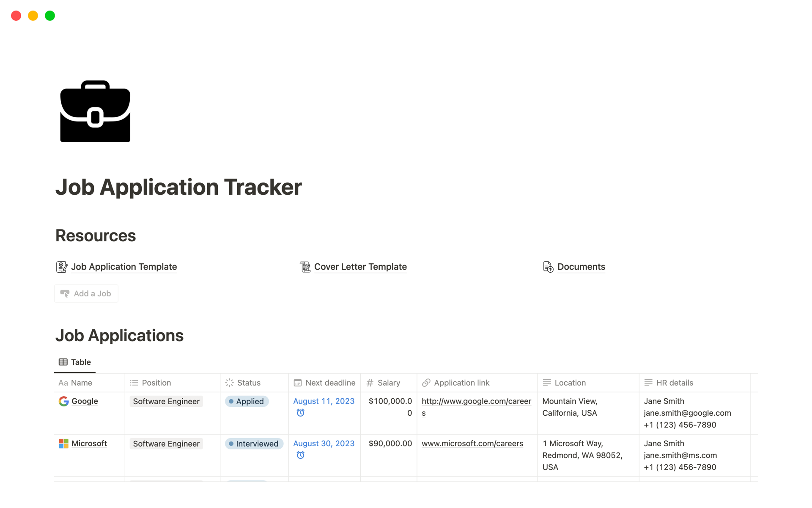Click the Job Application Tracker title
The width and height of the screenshot is (812, 508).
(178, 187)
